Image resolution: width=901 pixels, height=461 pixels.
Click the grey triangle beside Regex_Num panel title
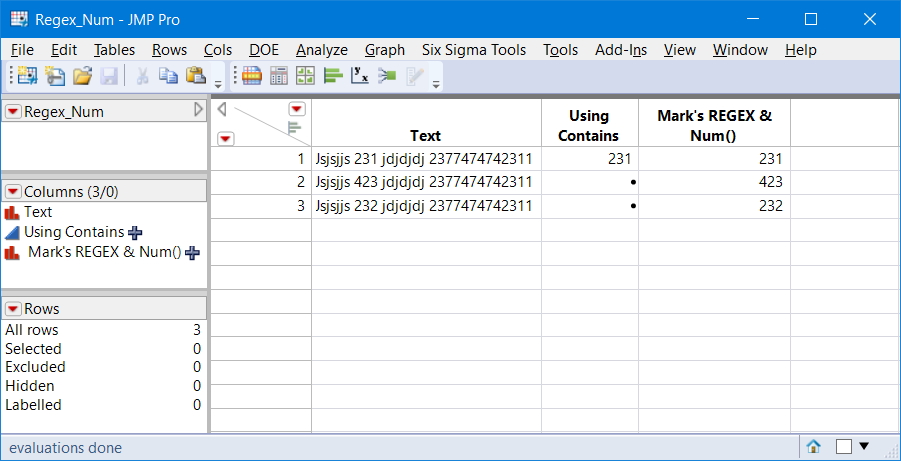(x=199, y=109)
